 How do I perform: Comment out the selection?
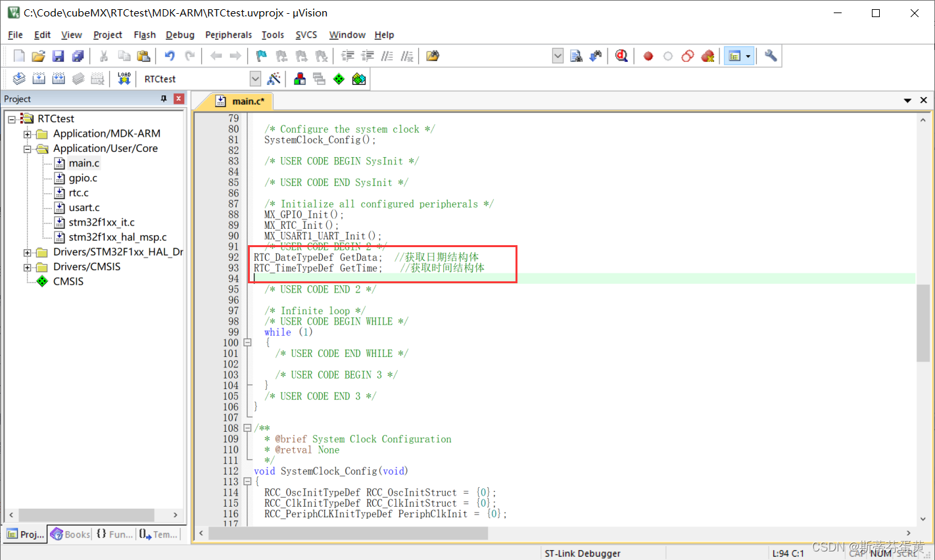coord(387,56)
